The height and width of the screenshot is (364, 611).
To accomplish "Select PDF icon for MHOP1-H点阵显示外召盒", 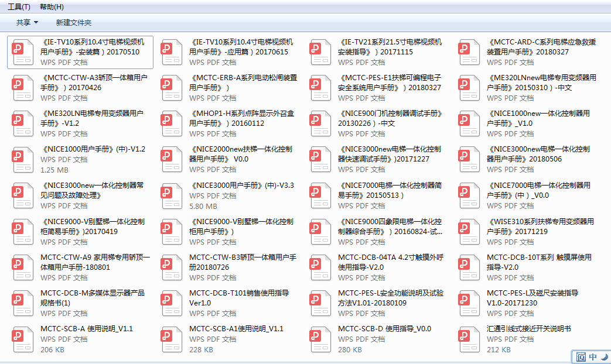I will point(172,124).
